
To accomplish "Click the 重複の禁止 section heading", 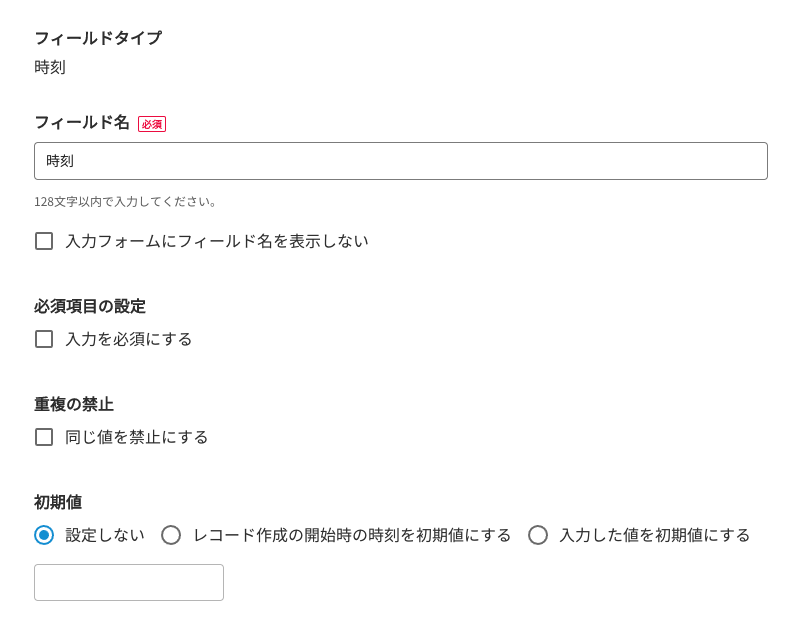I will tap(74, 404).
